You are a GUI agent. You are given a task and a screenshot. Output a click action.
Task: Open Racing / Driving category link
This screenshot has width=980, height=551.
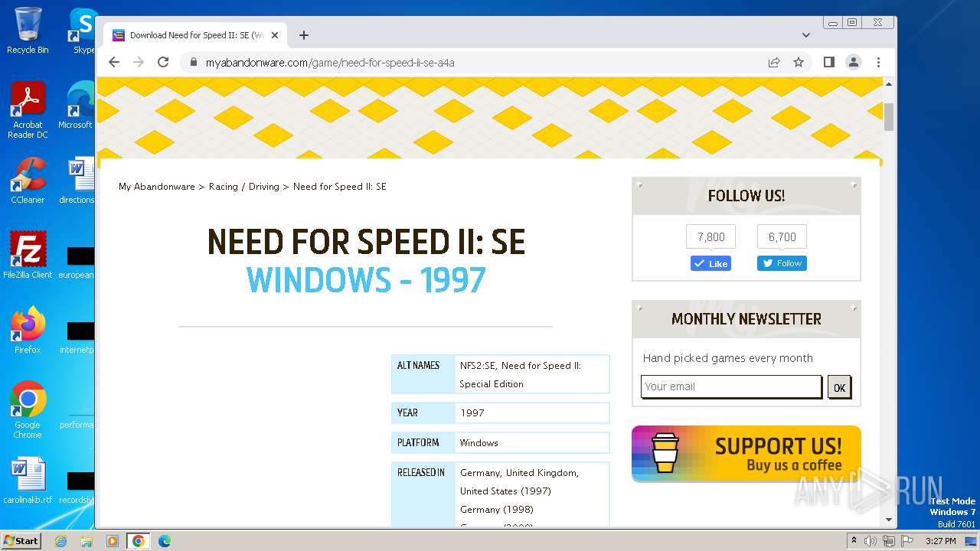point(243,187)
